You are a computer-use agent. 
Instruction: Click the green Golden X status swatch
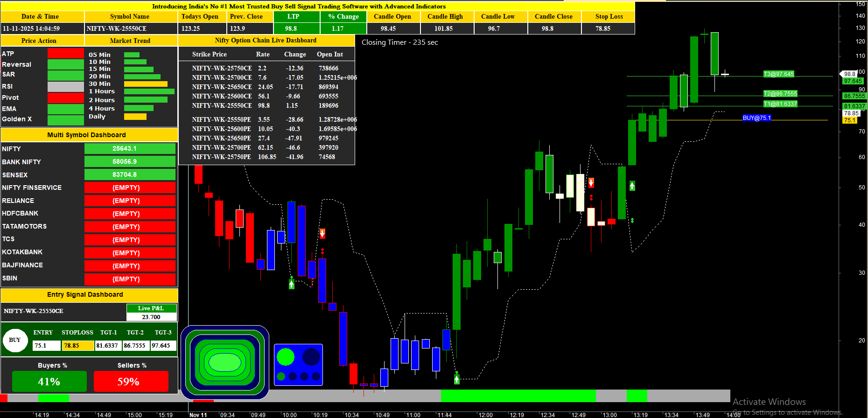pyautogui.click(x=66, y=119)
